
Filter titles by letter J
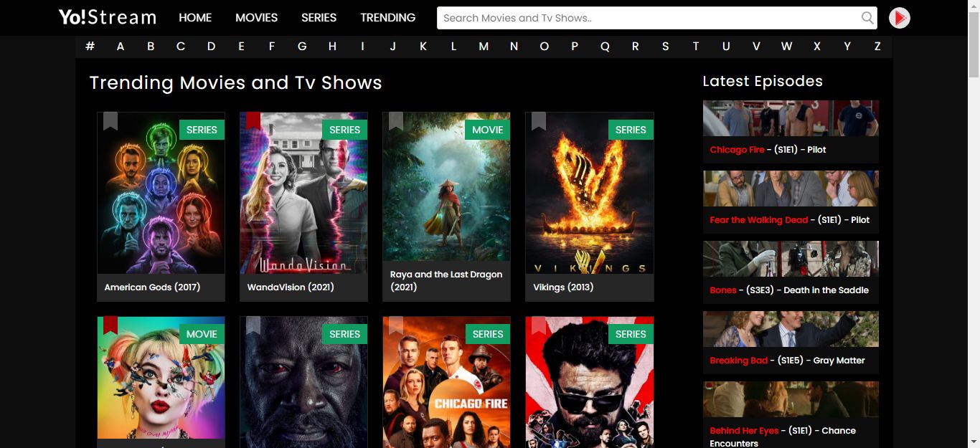tap(392, 46)
